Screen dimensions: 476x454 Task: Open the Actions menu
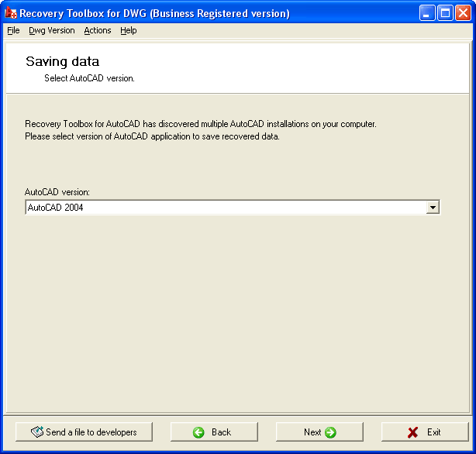point(98,30)
